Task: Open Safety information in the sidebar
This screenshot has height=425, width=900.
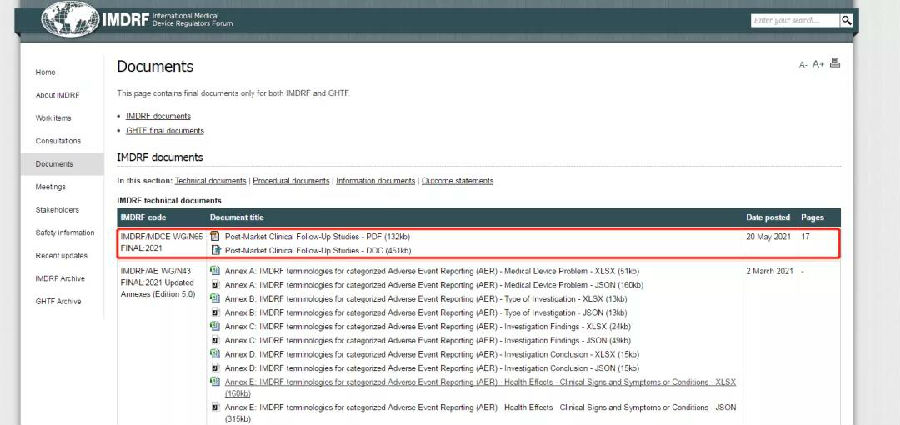Action: point(65,233)
